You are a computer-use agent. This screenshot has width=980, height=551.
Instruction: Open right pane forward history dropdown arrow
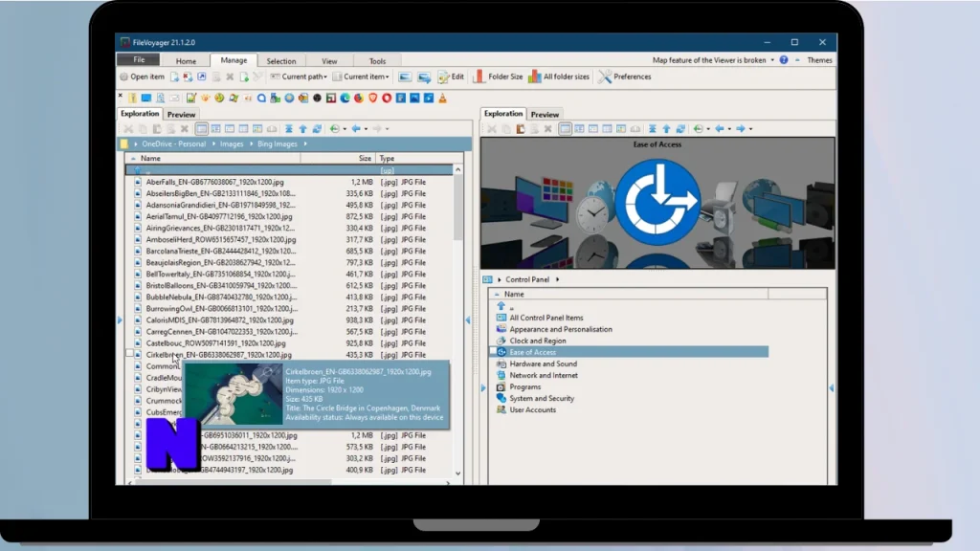[x=750, y=129]
